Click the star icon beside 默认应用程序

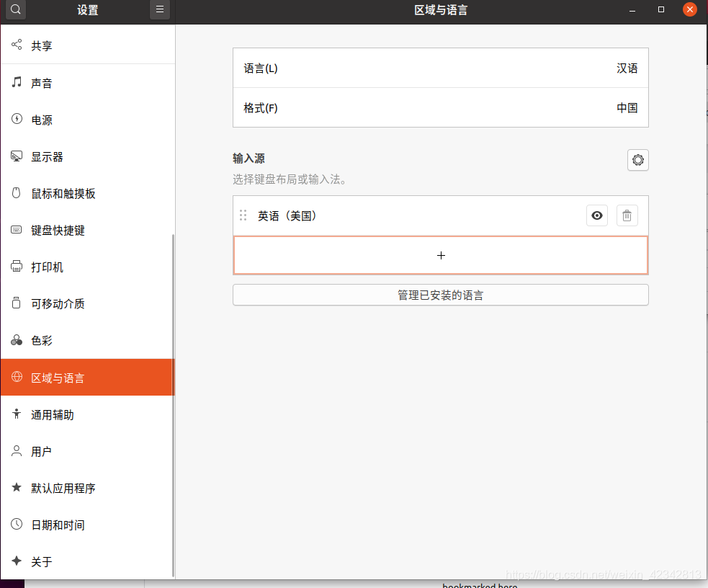coord(17,487)
